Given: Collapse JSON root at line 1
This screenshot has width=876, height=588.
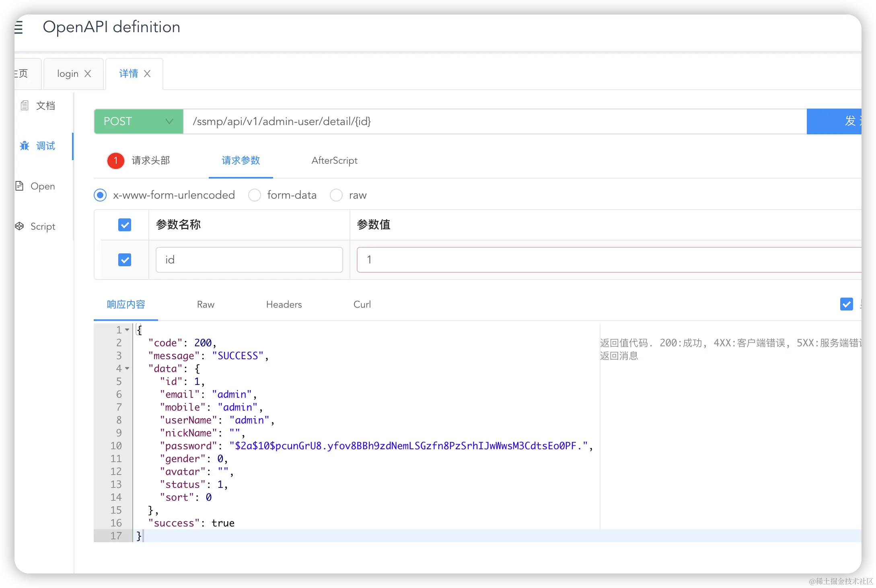Looking at the screenshot, I should coord(127,330).
